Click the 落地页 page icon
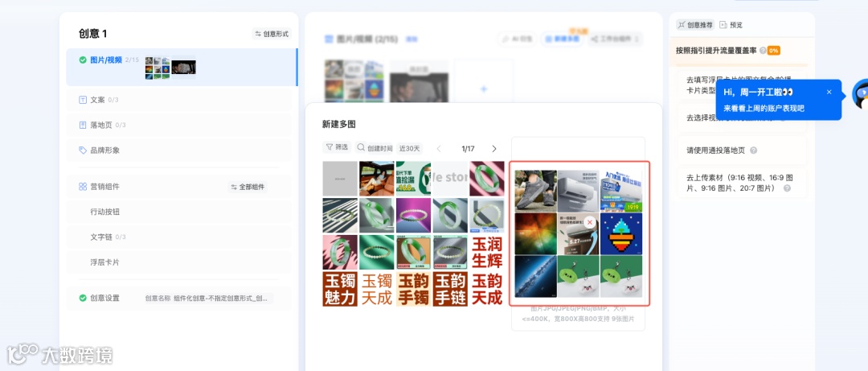The width and height of the screenshot is (868, 371). click(x=83, y=125)
